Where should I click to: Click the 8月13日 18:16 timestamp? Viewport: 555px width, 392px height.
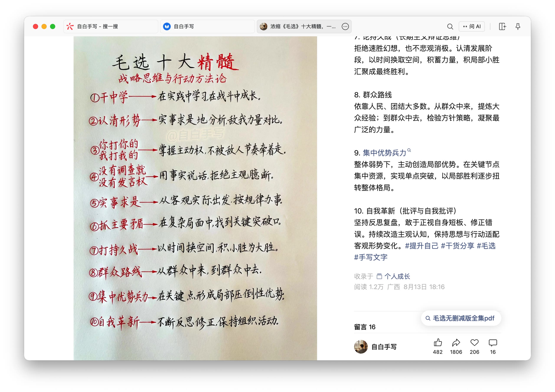tap(424, 287)
